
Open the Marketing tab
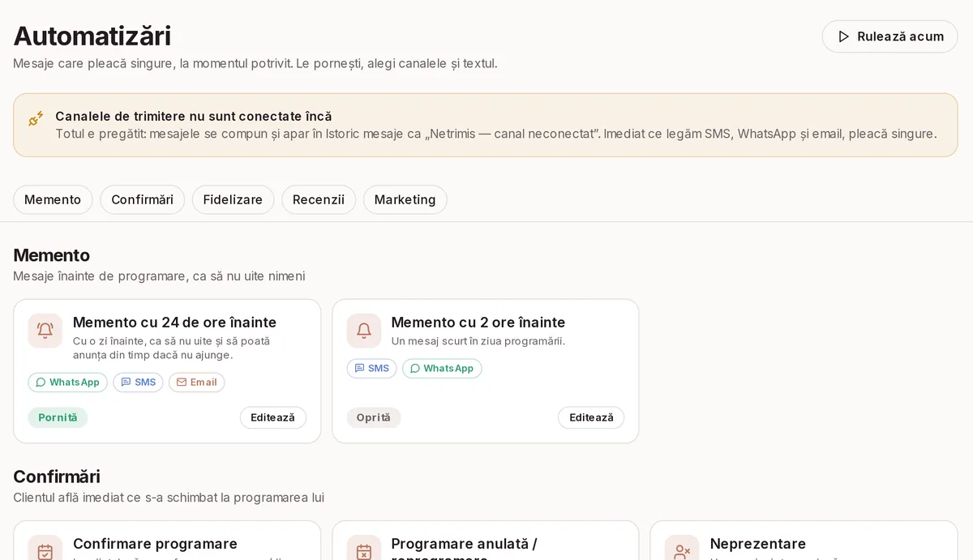[x=405, y=199]
